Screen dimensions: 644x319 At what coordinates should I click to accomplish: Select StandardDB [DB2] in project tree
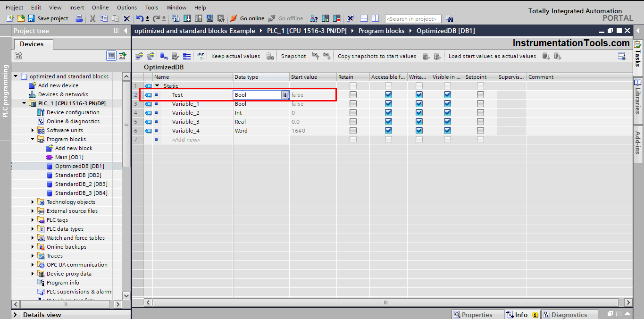78,175
